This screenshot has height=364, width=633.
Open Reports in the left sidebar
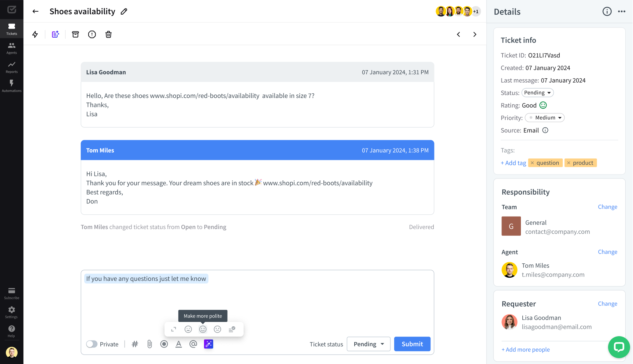[12, 67]
